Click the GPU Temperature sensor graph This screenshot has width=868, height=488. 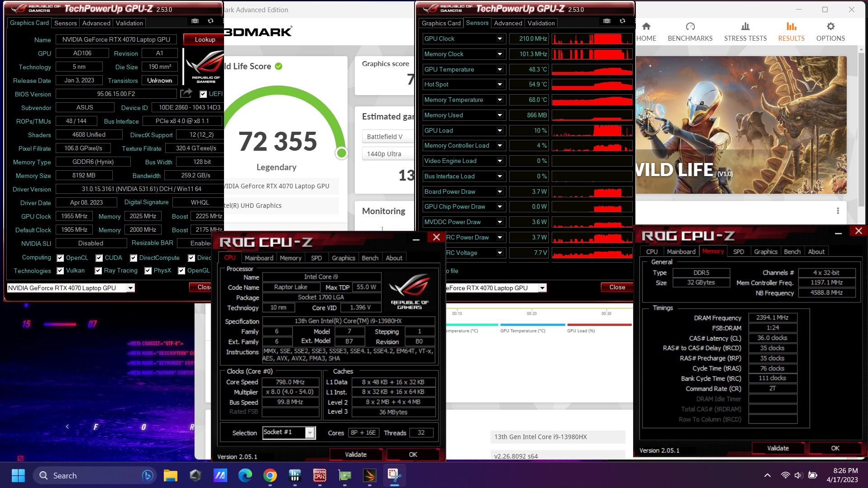[x=592, y=70]
